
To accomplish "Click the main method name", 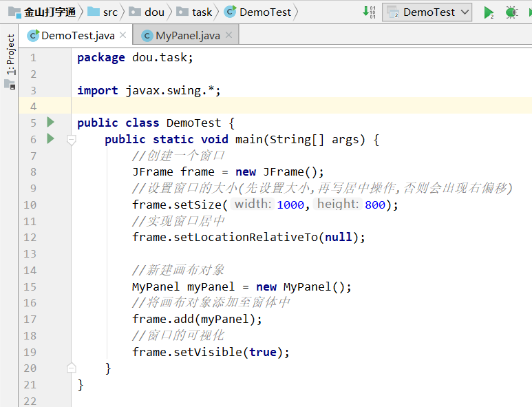I will [x=248, y=140].
